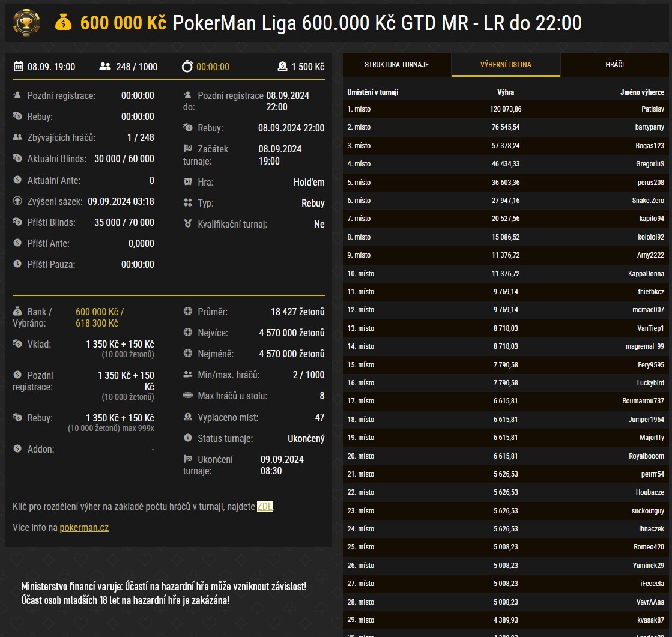
Task: Open the pokerman.cz link
Action: [84, 527]
